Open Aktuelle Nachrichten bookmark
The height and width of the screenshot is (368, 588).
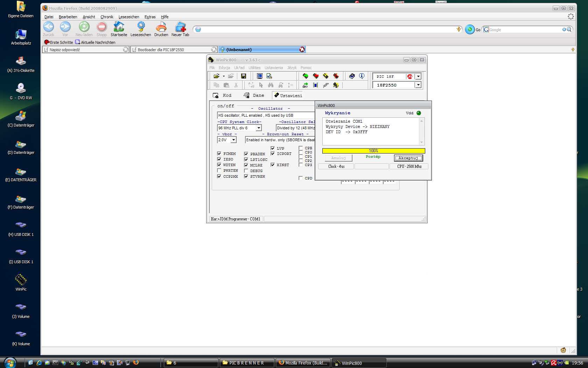pyautogui.click(x=95, y=42)
